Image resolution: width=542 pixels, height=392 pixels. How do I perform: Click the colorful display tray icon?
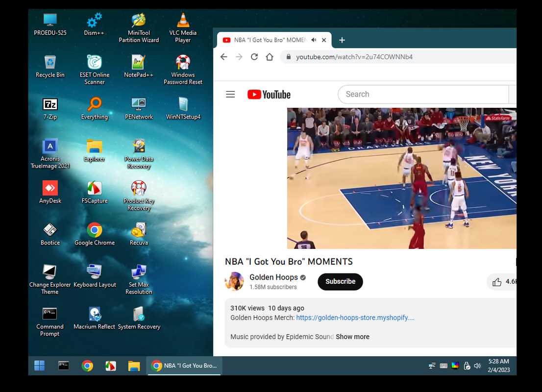(455, 366)
